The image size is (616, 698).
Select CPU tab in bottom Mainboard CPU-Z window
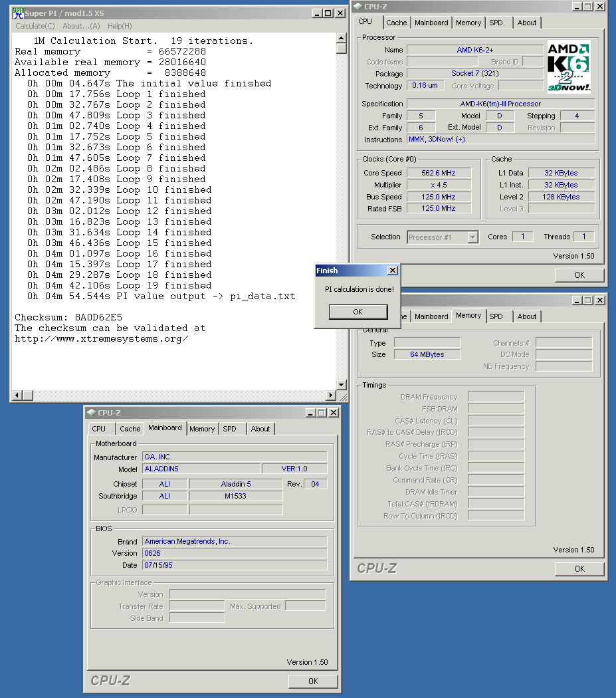[99, 429]
